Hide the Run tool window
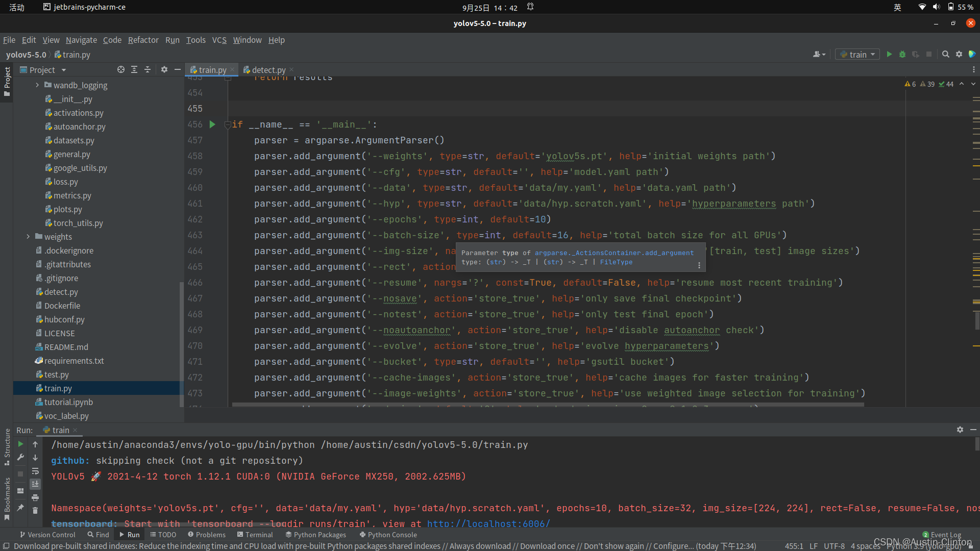 [x=973, y=430]
